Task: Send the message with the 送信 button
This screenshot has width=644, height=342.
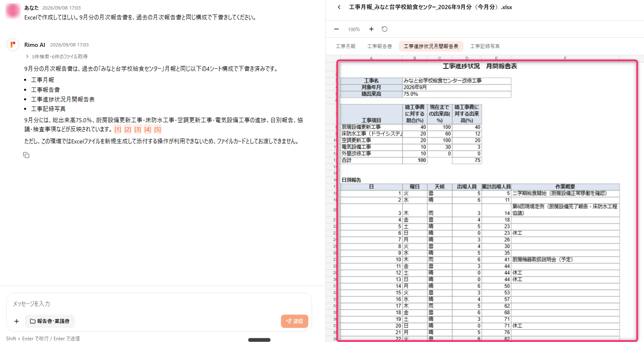Action: (295, 321)
